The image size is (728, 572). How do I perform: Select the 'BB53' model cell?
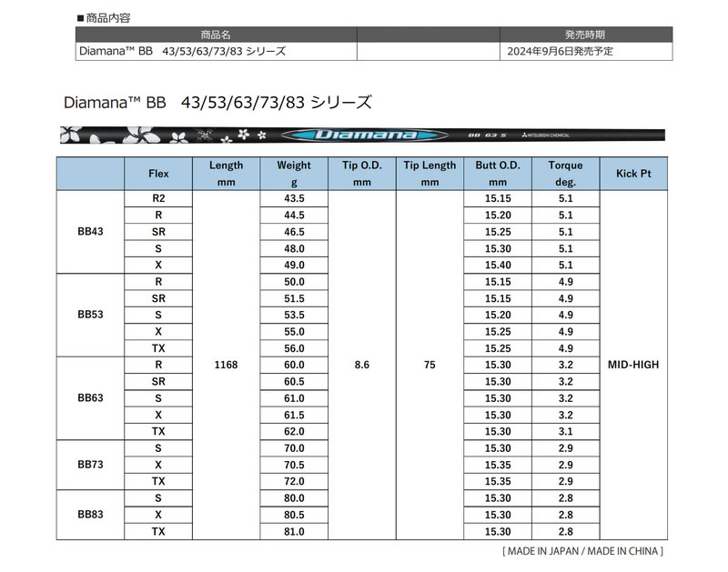click(90, 315)
